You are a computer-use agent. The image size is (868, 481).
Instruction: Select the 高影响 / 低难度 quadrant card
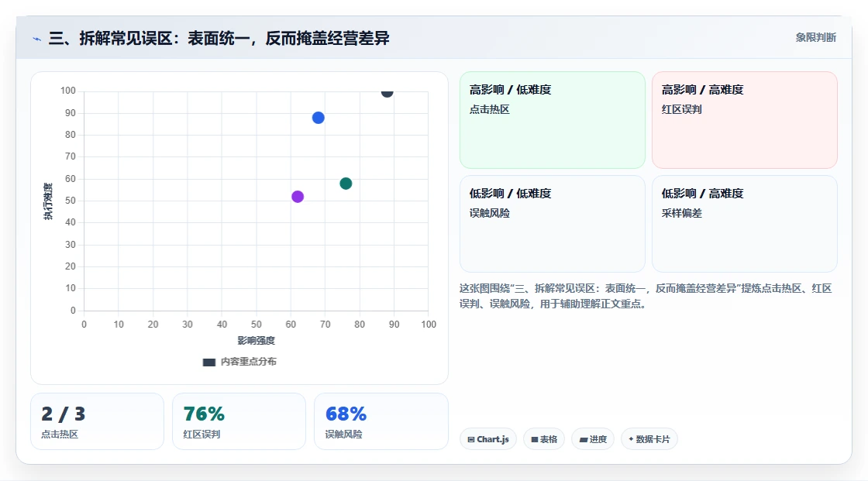coord(553,120)
